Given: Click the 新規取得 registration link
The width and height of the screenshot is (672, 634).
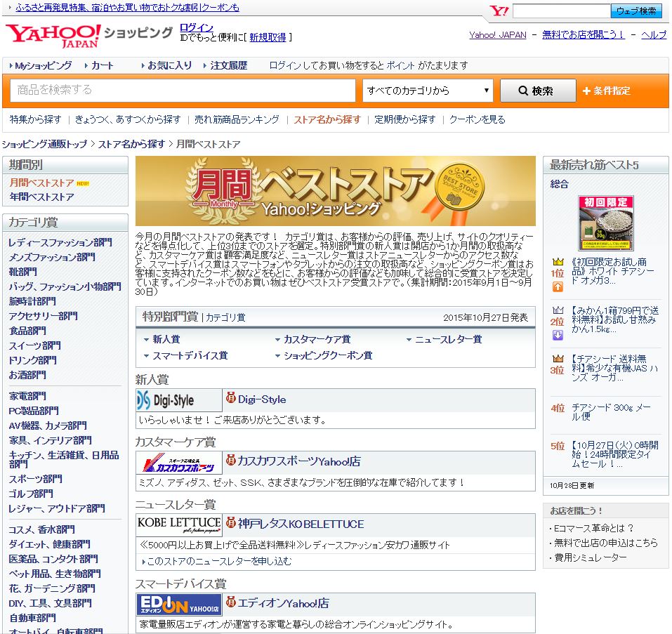Looking at the screenshot, I should pos(268,38).
